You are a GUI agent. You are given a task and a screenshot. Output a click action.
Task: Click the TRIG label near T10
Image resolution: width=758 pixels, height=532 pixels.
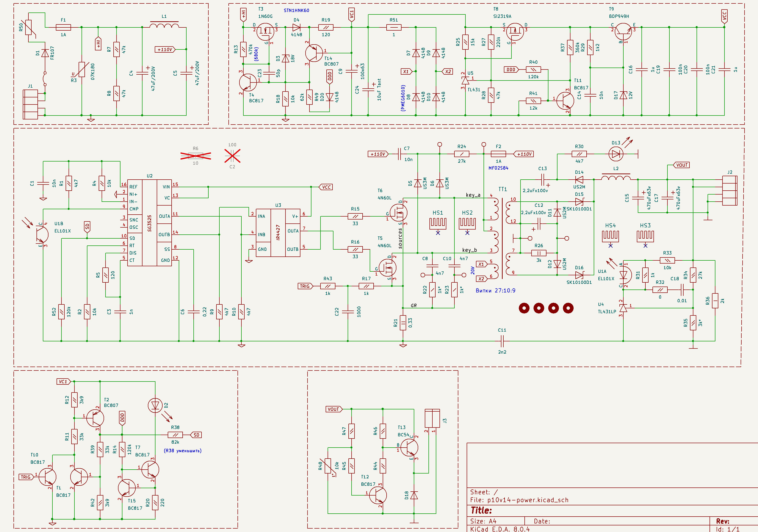pos(26,476)
